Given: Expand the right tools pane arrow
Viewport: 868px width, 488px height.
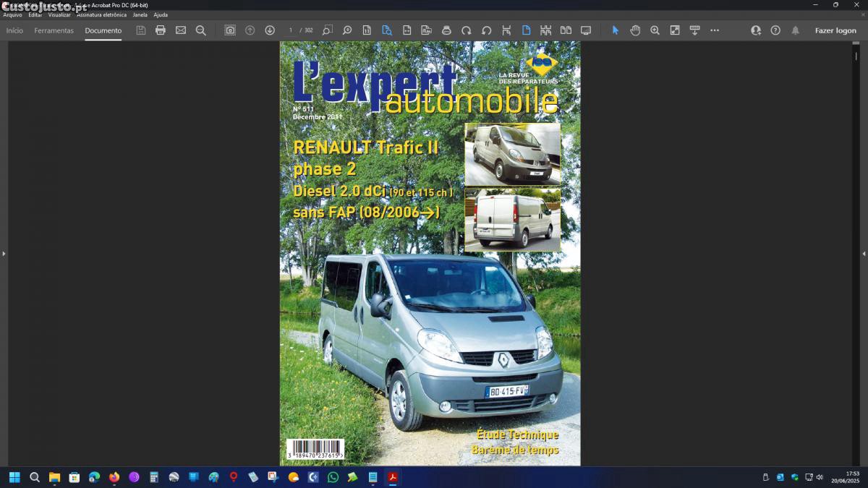Looking at the screenshot, I should 864,254.
